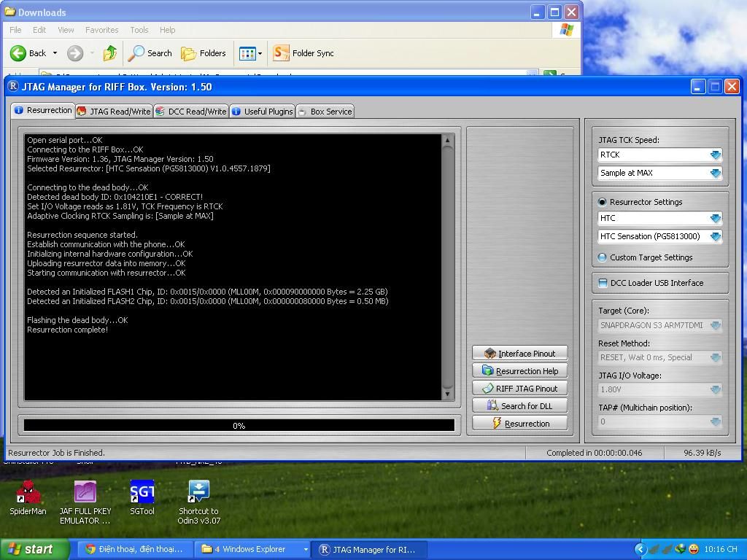The height and width of the screenshot is (560, 747).
Task: Click the 96.39 kB/s status entry
Action: point(703,453)
